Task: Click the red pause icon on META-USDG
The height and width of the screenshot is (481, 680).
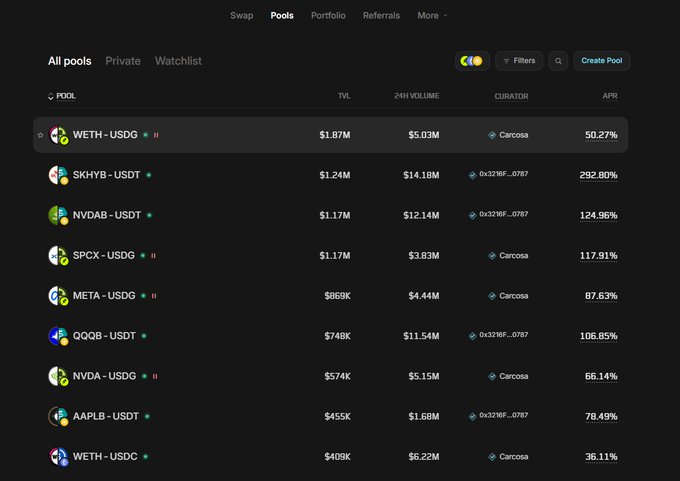Action: (154, 296)
